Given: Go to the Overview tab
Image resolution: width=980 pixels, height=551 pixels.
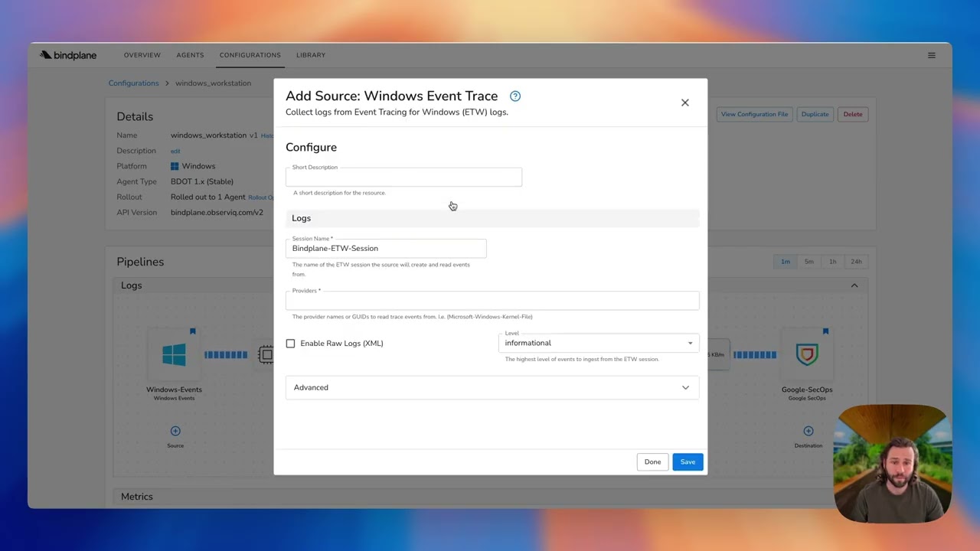Looking at the screenshot, I should [x=142, y=55].
